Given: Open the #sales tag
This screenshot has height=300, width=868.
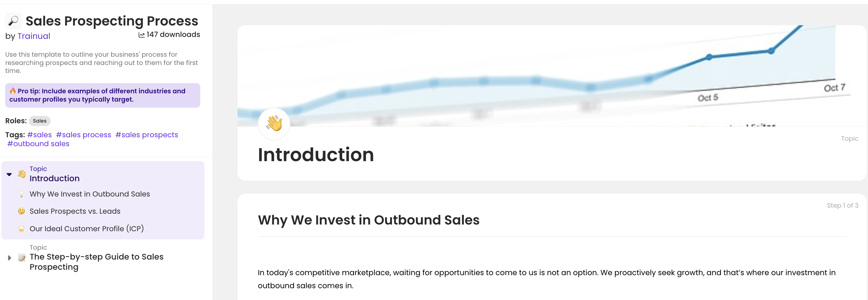Looking at the screenshot, I should click(x=39, y=135).
